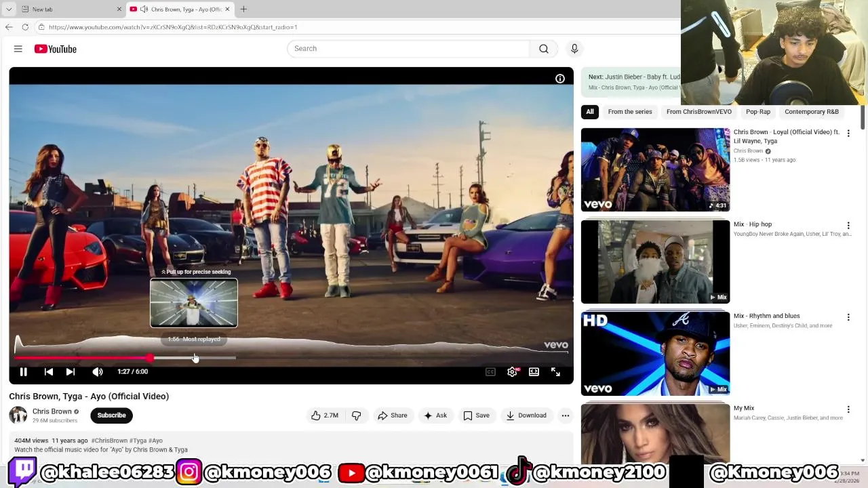Save the video to a playlist

tap(476, 415)
